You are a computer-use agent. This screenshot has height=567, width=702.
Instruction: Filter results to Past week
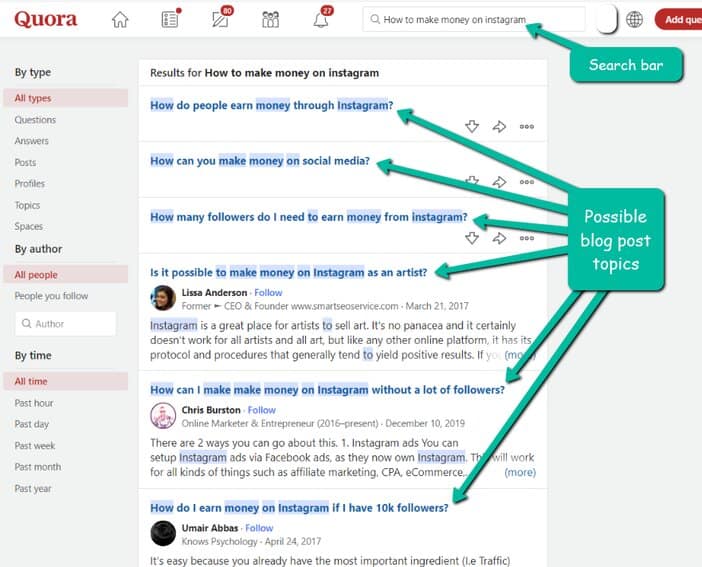pyautogui.click(x=34, y=445)
